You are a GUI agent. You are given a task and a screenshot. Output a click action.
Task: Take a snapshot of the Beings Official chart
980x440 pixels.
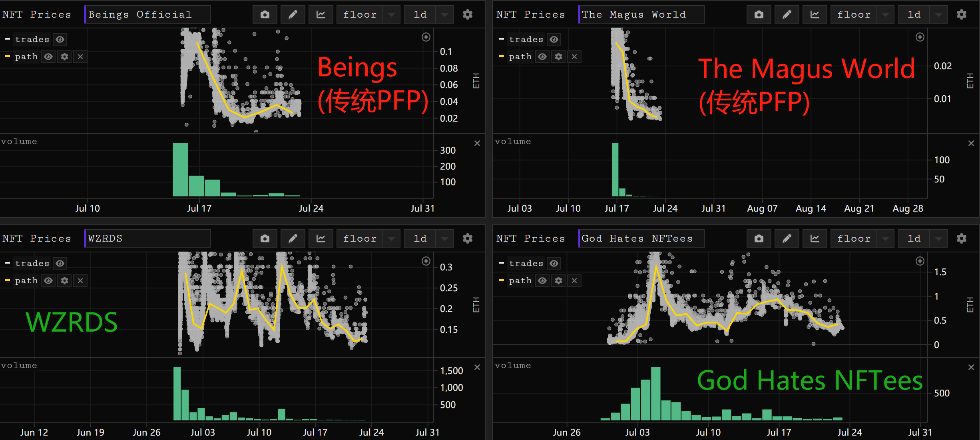pyautogui.click(x=265, y=15)
